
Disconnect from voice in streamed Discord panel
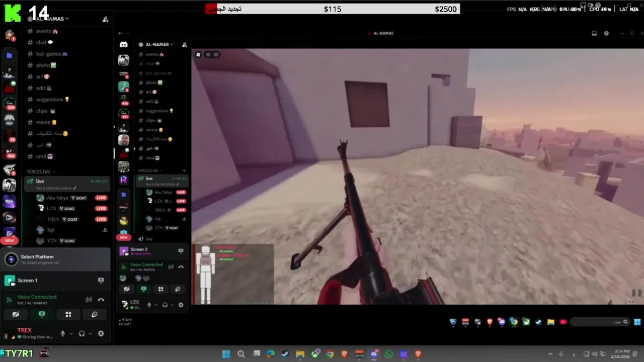[181, 267]
